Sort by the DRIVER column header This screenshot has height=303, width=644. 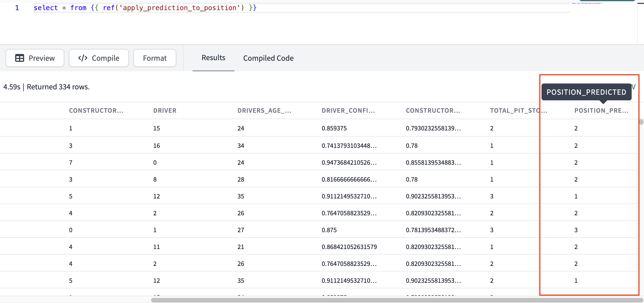pos(165,110)
